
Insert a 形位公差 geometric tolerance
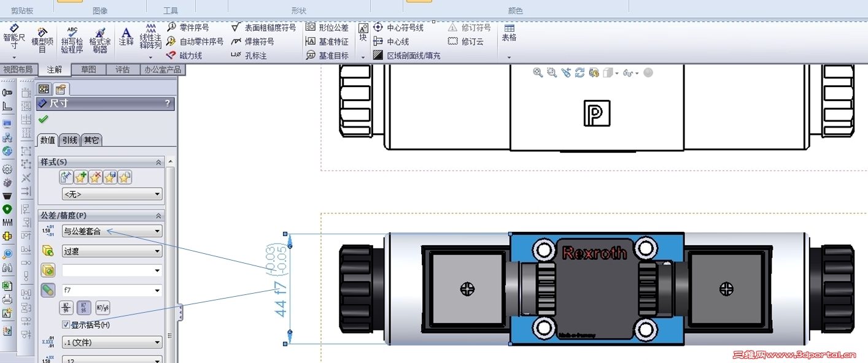point(327,28)
